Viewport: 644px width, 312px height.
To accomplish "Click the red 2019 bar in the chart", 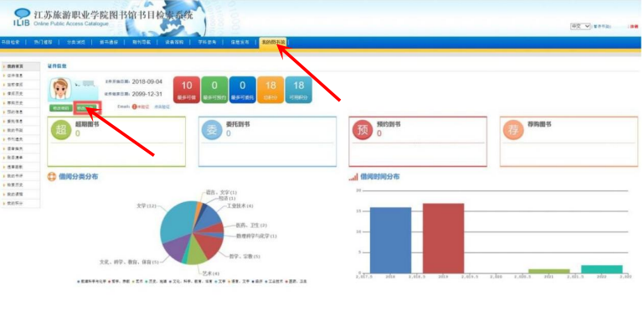I will coord(443,238).
